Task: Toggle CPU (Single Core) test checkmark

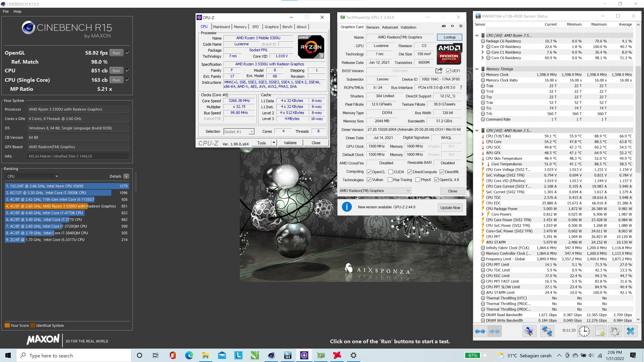Action: tap(127, 80)
